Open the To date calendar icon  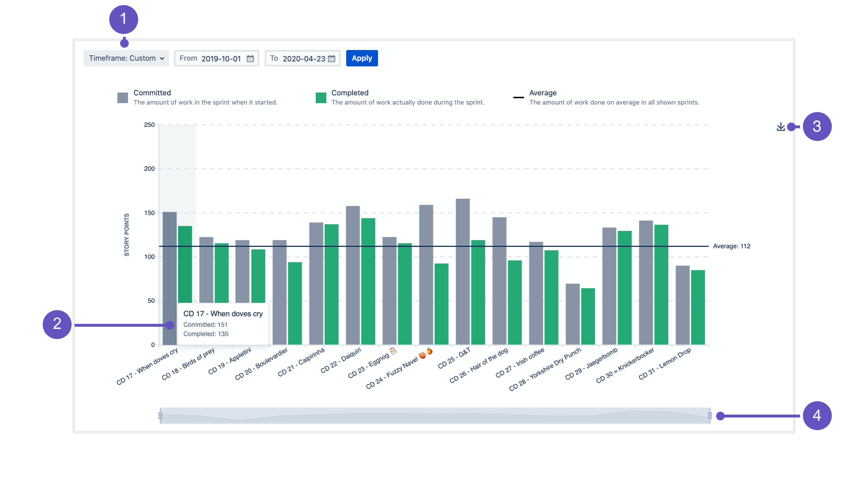[331, 59]
